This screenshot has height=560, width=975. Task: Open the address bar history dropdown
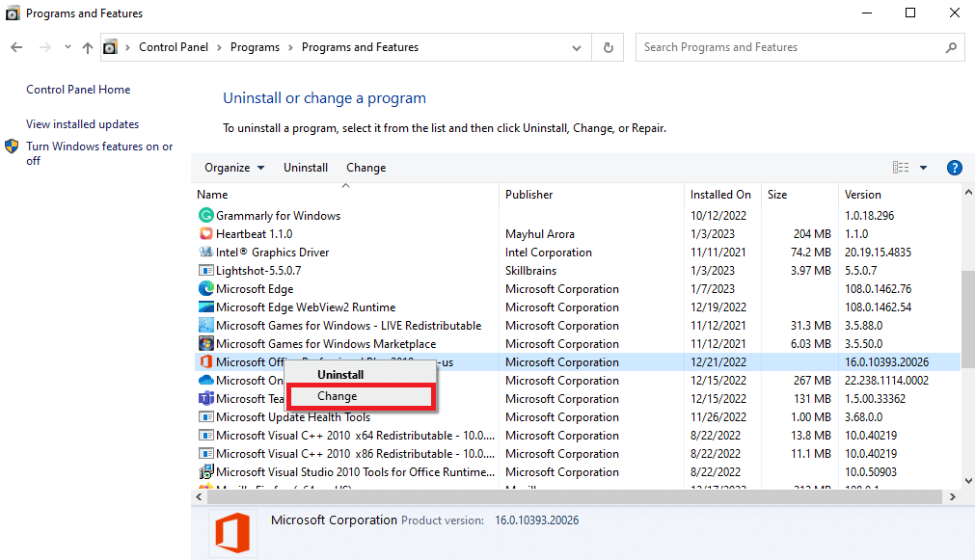[x=577, y=48]
